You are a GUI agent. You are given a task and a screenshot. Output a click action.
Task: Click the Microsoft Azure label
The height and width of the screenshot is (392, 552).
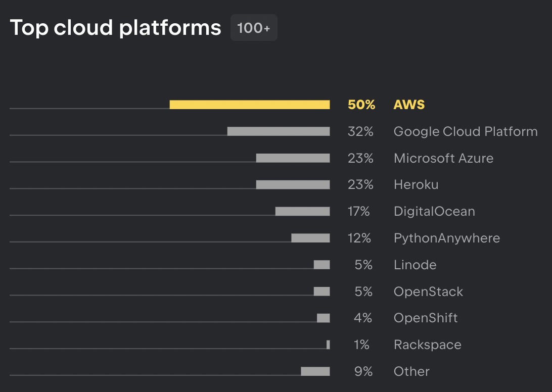(x=444, y=158)
